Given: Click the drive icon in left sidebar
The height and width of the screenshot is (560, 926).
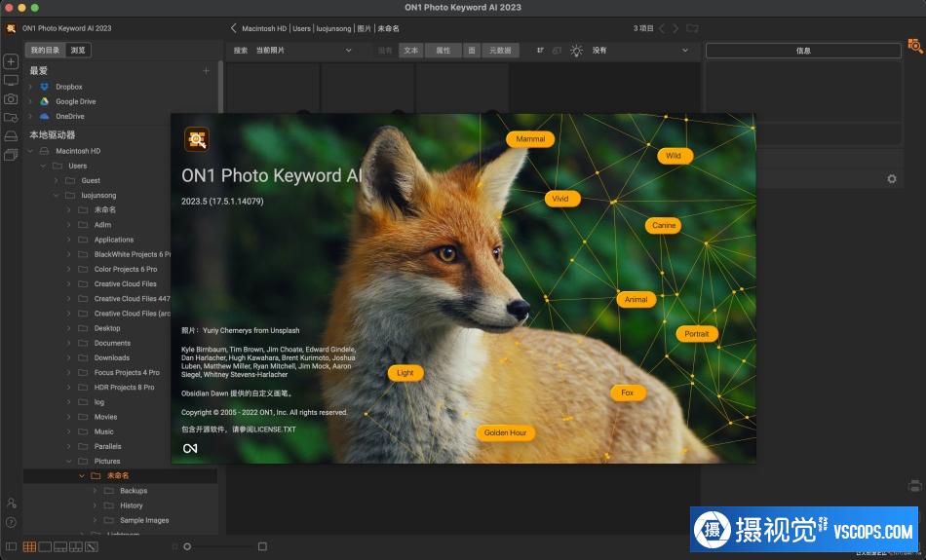Looking at the screenshot, I should [11, 136].
